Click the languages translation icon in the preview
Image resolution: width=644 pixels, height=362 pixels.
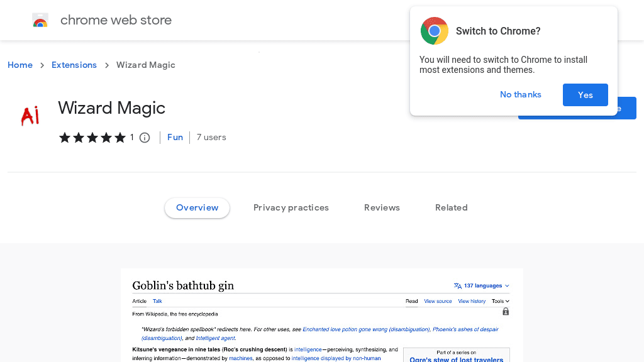tap(457, 285)
